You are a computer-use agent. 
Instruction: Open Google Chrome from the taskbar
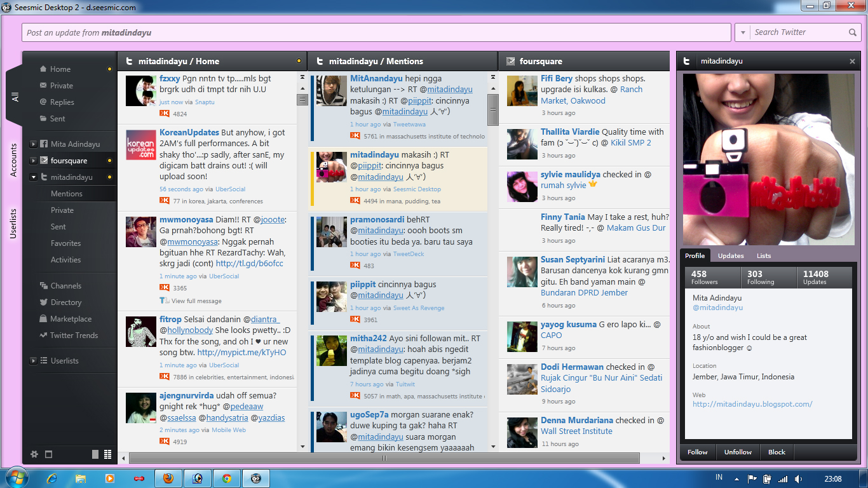pyautogui.click(x=227, y=478)
